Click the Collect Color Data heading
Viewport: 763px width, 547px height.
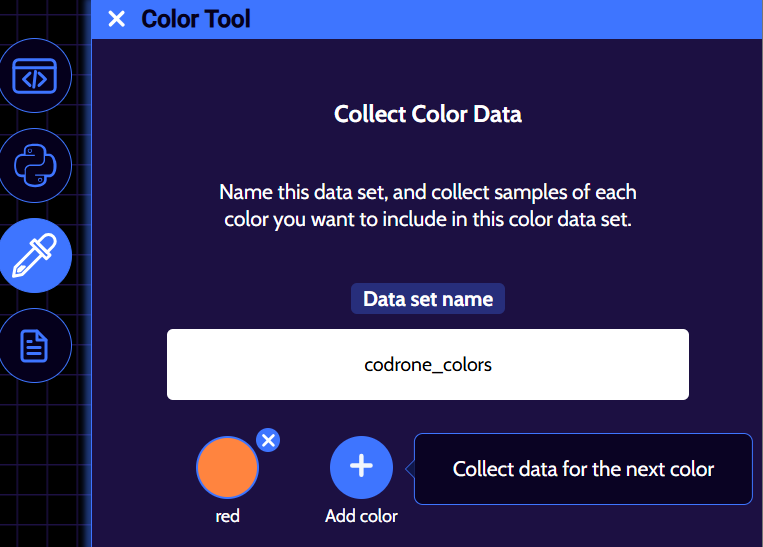(428, 114)
